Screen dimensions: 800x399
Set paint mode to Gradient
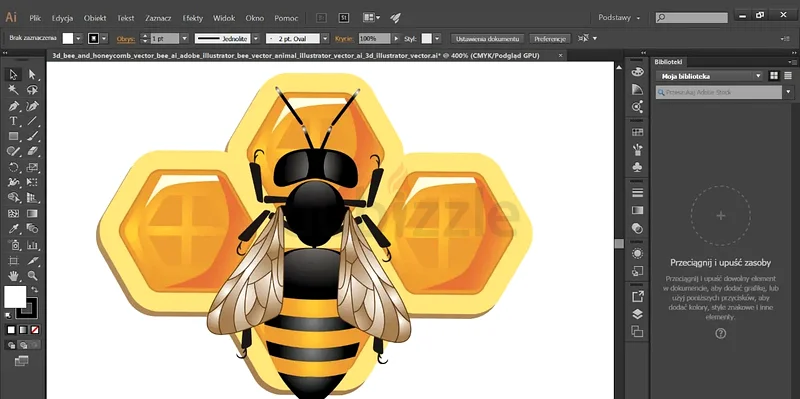click(x=23, y=330)
